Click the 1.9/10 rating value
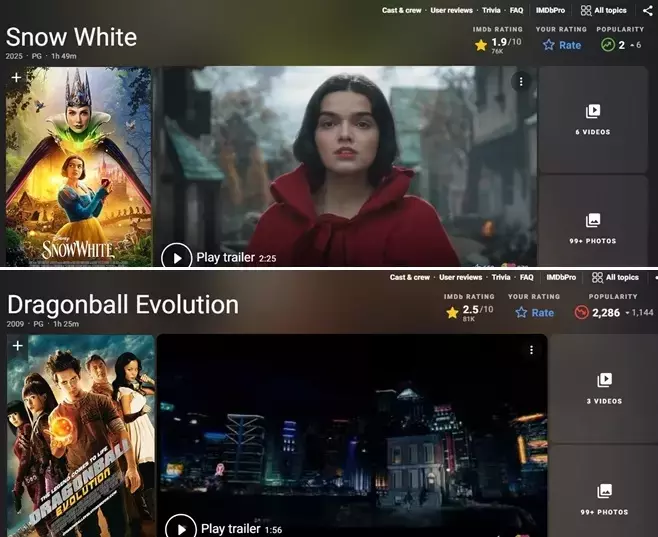The width and height of the screenshot is (658, 537). (506, 42)
